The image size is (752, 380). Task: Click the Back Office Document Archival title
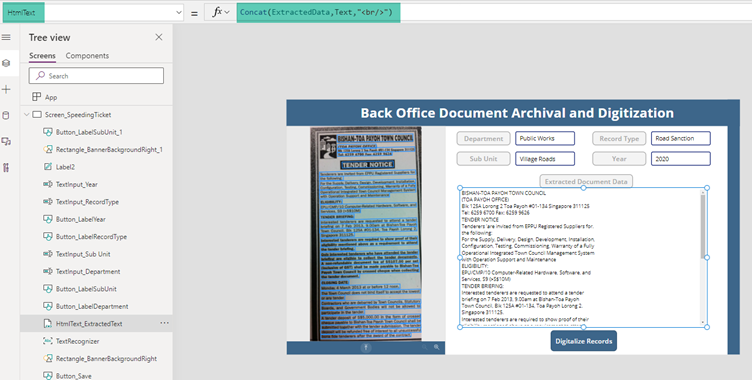517,113
